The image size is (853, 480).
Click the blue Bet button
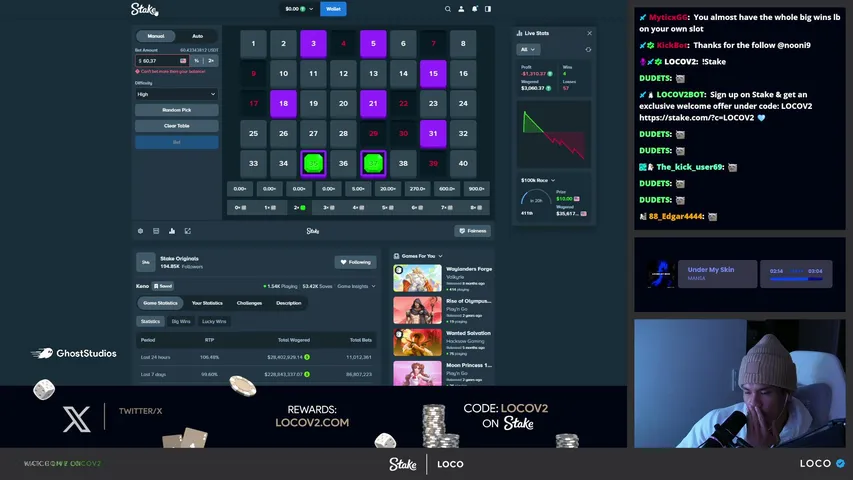(x=177, y=142)
